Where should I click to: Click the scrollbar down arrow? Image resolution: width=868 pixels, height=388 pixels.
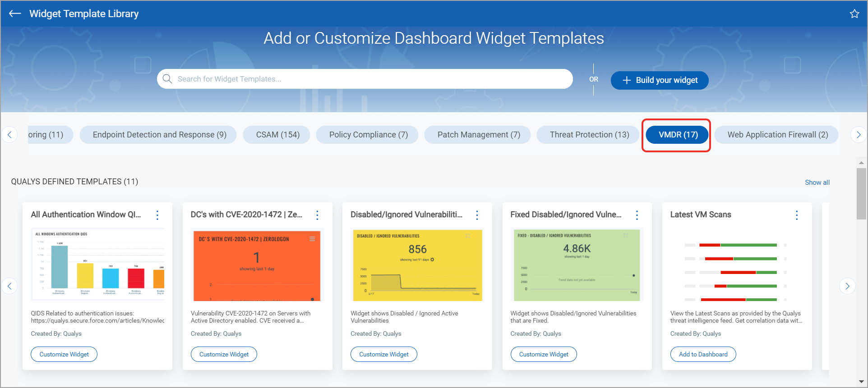pos(861,382)
